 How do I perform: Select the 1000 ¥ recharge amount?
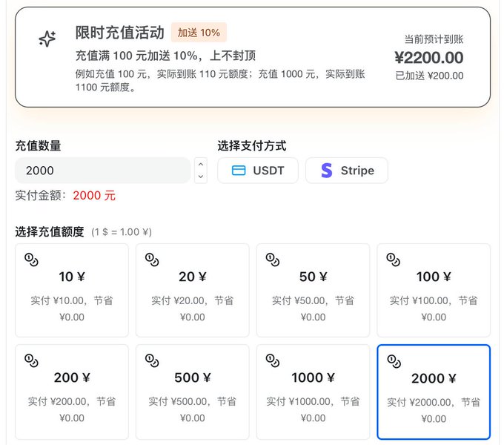313,392
